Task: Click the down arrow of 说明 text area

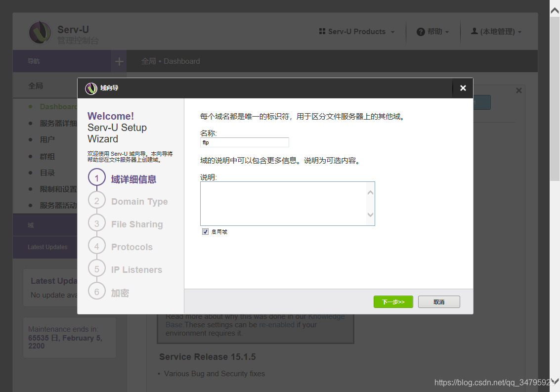Action: (370, 215)
